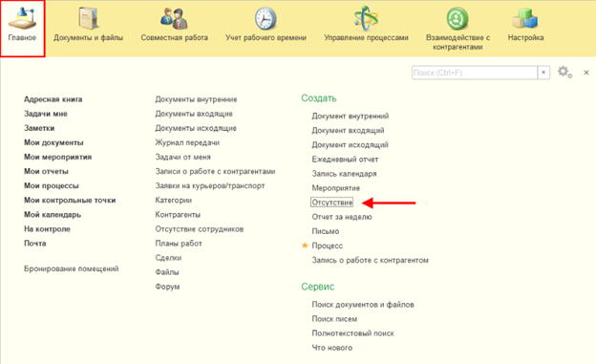Click the Создать group heading
This screenshot has height=364, width=596.
tap(319, 98)
